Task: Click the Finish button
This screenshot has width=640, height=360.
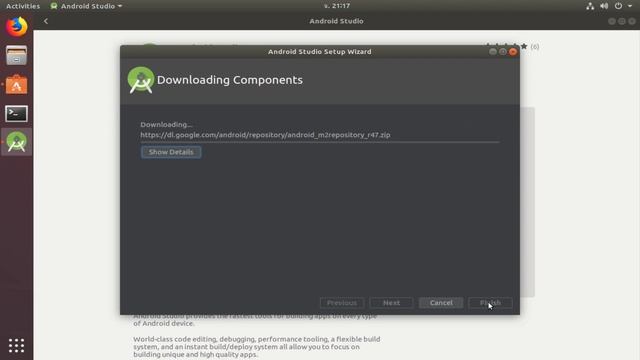Action: pos(490,303)
